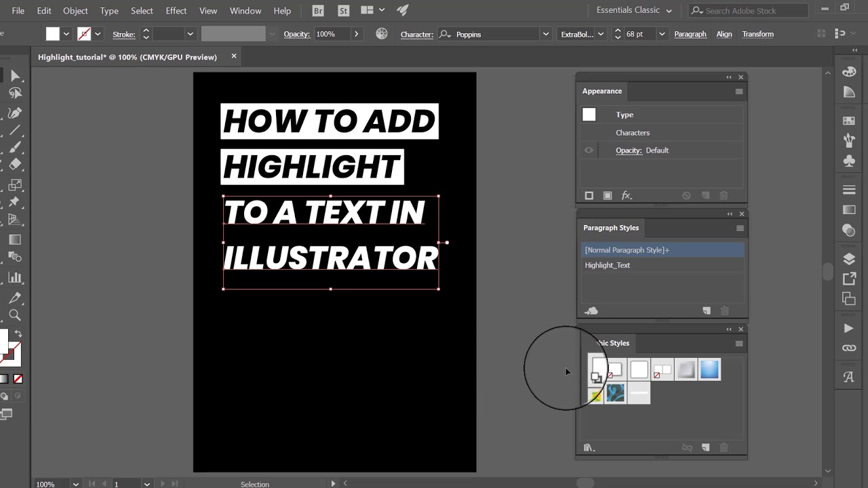The width and height of the screenshot is (868, 488).
Task: Click the Paragraph link in control bar
Action: [x=690, y=34]
